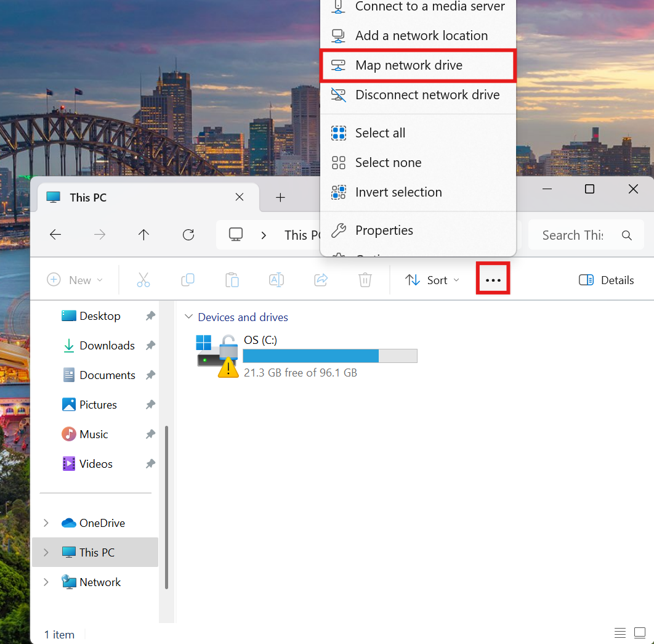
Task: Click the pin beside Desktop
Action: [150, 316]
